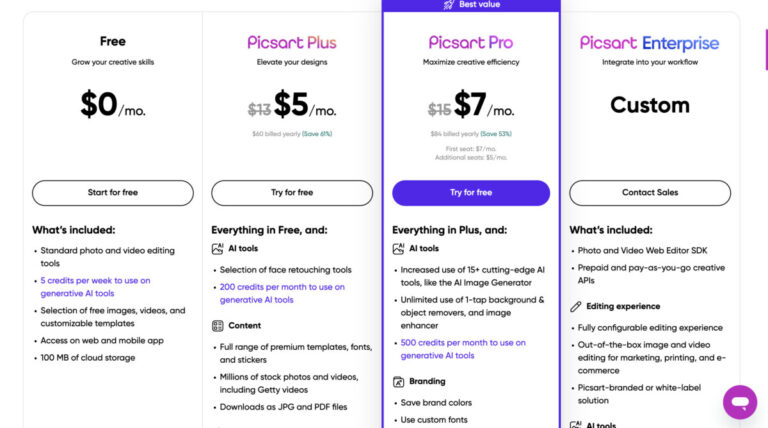Image resolution: width=768 pixels, height=428 pixels.
Task: Click the Best value banner label
Action: click(480, 5)
